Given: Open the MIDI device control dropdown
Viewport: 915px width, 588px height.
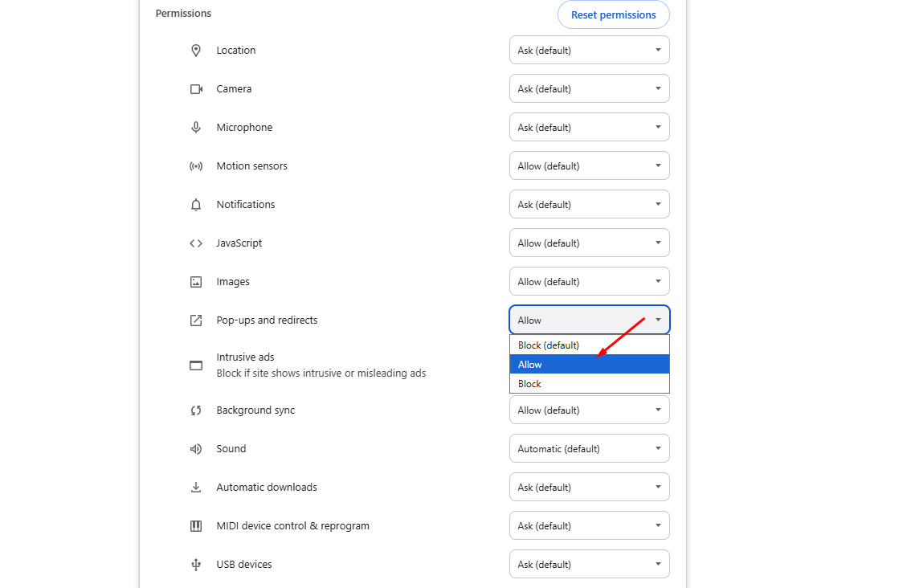Looking at the screenshot, I should (x=589, y=525).
